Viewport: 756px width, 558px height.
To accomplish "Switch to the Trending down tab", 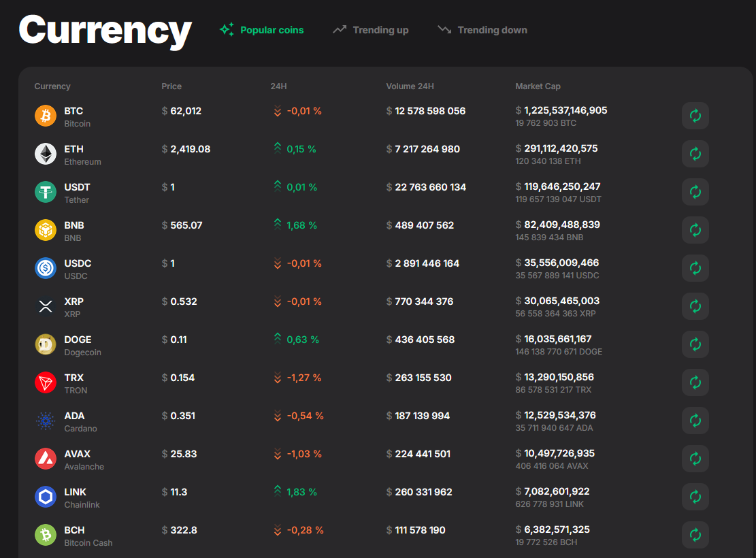I will (x=482, y=30).
